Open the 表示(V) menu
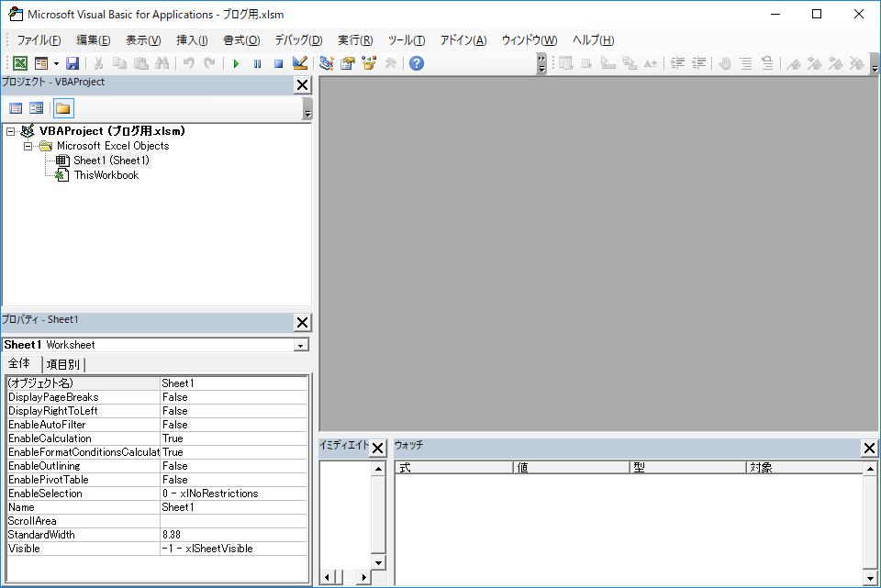Screen dimensions: 881x588 tap(143, 40)
